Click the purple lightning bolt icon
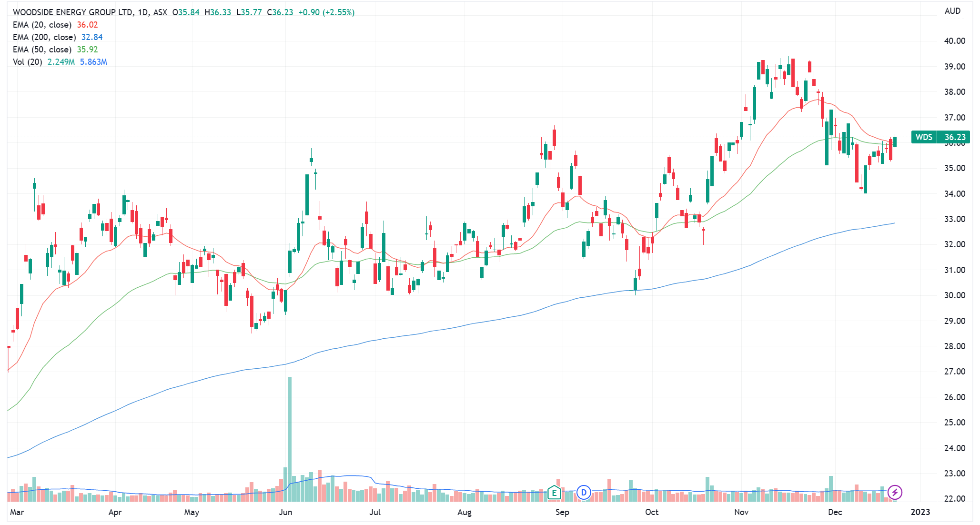The image size is (980, 525). point(895,492)
